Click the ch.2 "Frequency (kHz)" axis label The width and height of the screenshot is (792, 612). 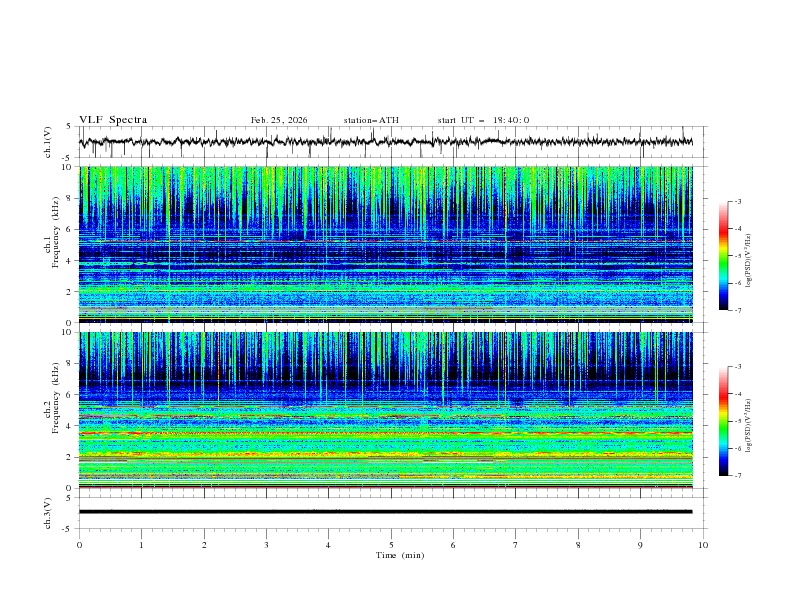(x=55, y=397)
